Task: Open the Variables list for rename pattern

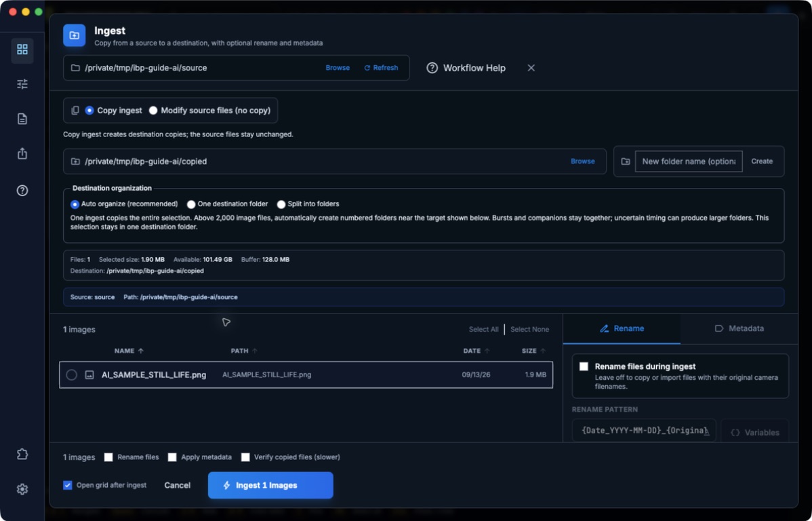Action: coord(754,432)
